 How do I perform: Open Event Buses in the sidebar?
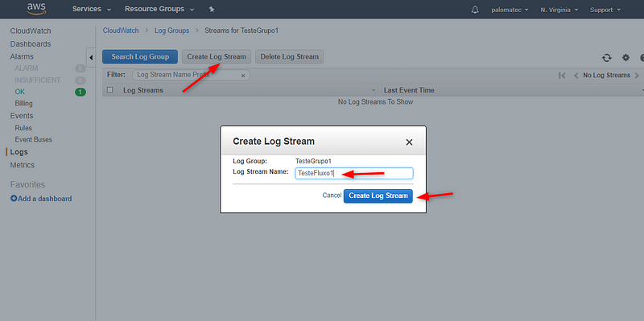coord(34,139)
